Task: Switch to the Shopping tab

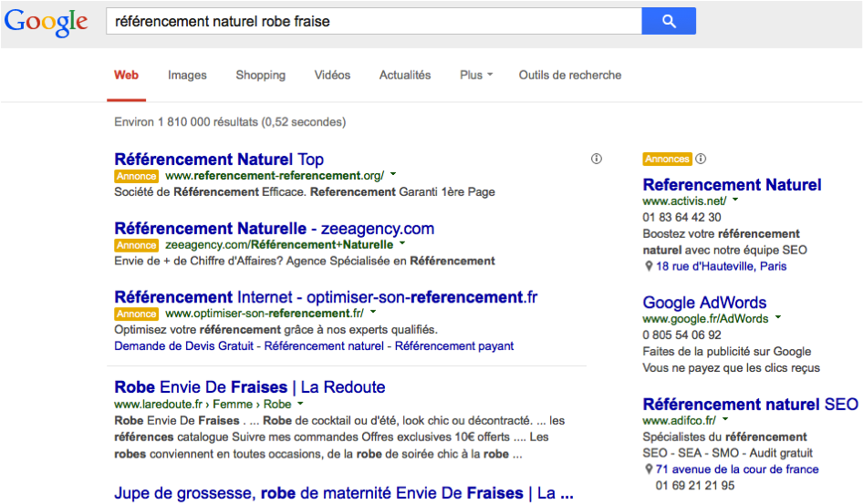Action: pos(260,75)
